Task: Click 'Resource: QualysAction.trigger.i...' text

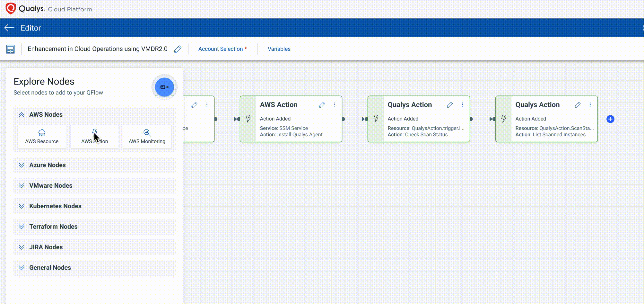Action: click(x=426, y=128)
